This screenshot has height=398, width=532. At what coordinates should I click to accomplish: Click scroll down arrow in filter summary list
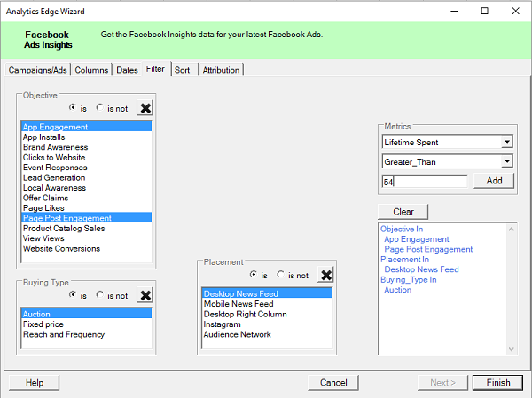click(x=512, y=349)
